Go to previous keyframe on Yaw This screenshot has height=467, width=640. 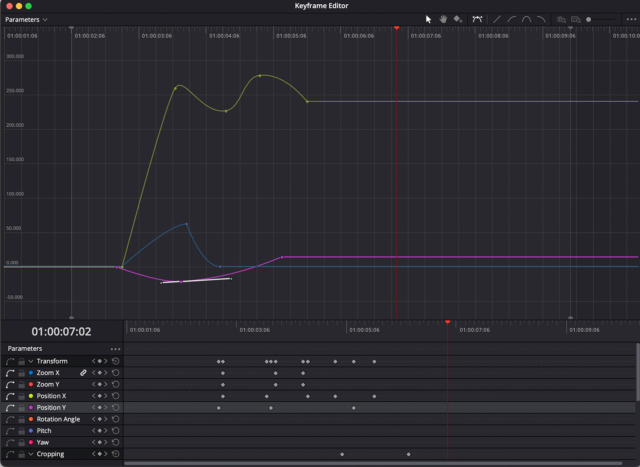93,442
